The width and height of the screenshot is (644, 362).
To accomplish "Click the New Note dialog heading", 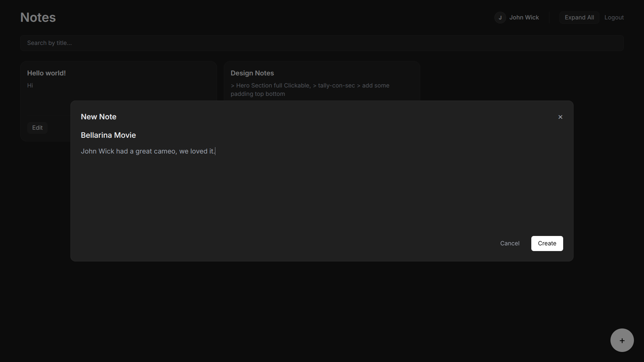I will coord(99,117).
